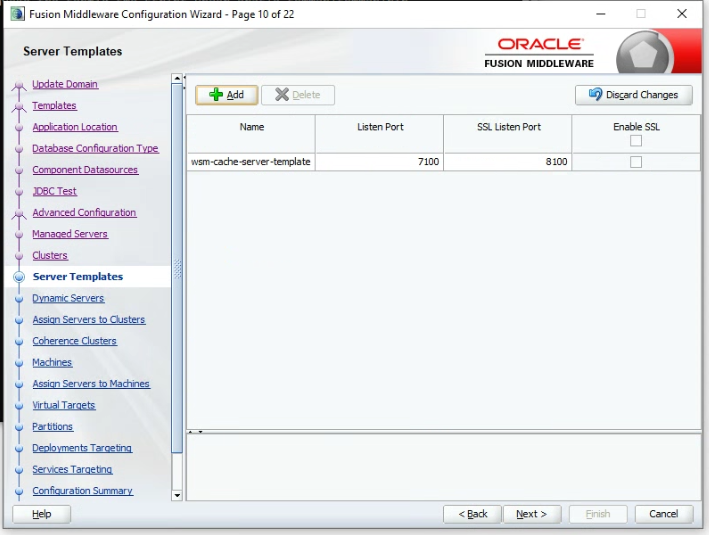
Task: Click the Help button
Action: tap(42, 514)
